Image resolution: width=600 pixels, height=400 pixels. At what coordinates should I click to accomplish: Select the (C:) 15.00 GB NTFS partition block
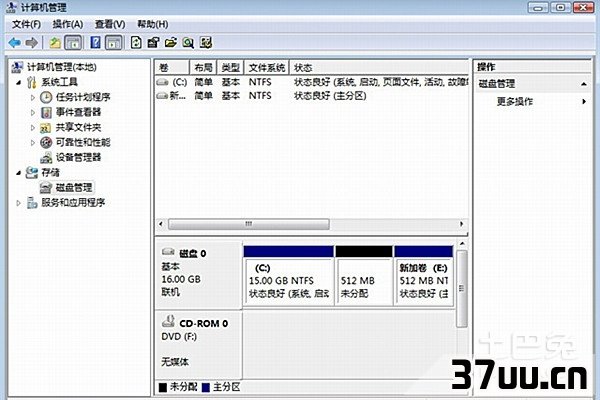click(x=289, y=276)
